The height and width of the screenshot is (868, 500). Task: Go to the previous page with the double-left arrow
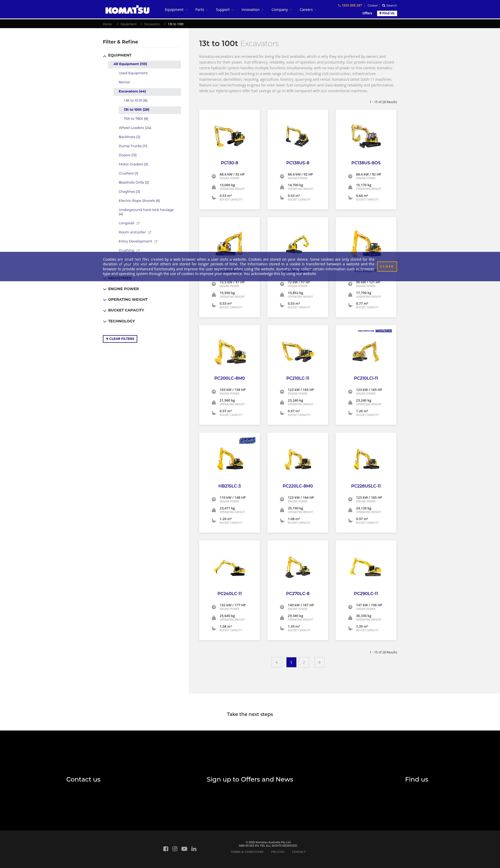point(277,662)
